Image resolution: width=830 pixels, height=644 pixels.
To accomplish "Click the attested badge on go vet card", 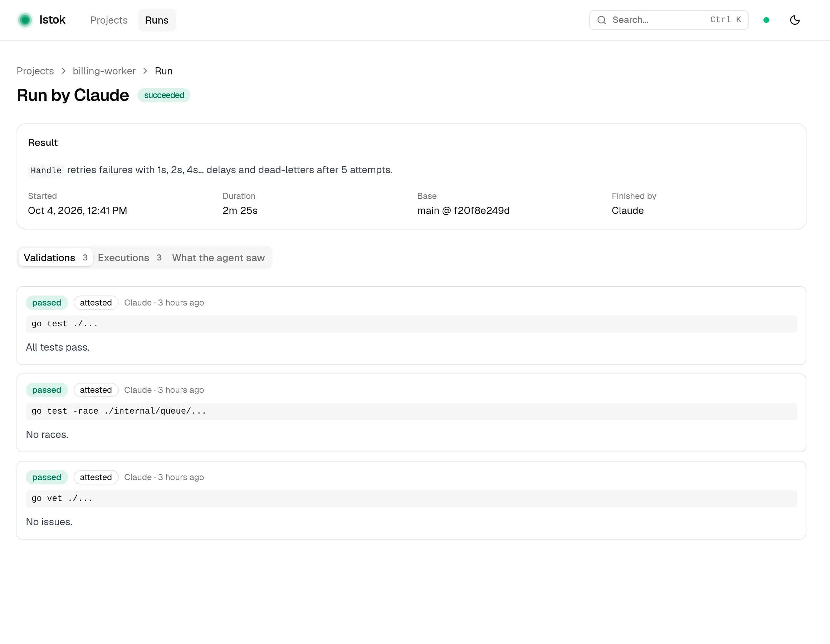I will 96,477.
